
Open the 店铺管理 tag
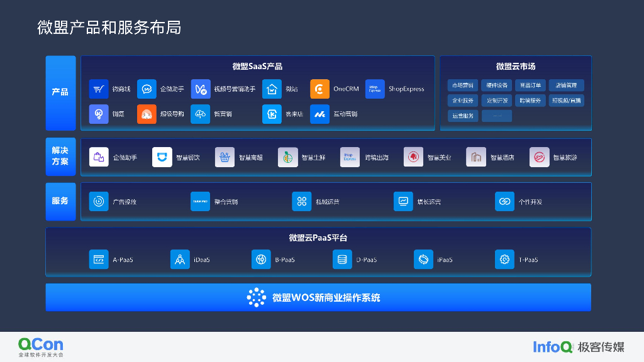click(x=567, y=85)
